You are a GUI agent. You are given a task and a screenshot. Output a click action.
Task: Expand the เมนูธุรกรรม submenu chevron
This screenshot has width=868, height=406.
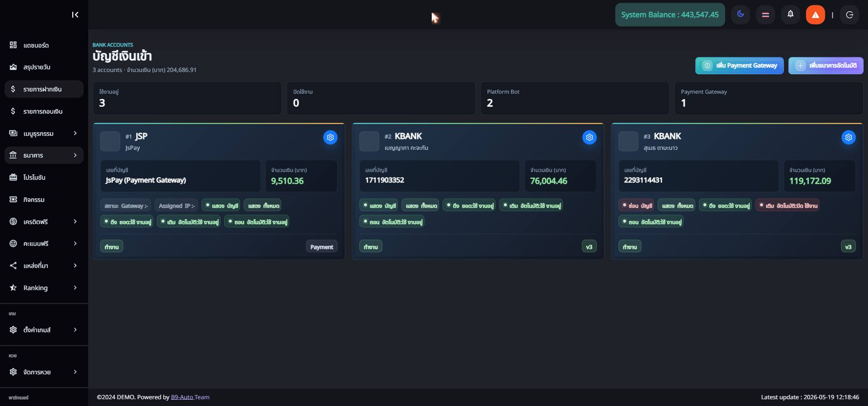click(x=75, y=133)
